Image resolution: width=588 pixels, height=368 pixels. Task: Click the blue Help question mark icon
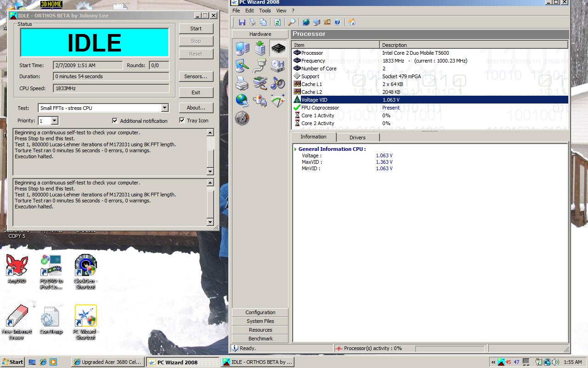(x=338, y=22)
